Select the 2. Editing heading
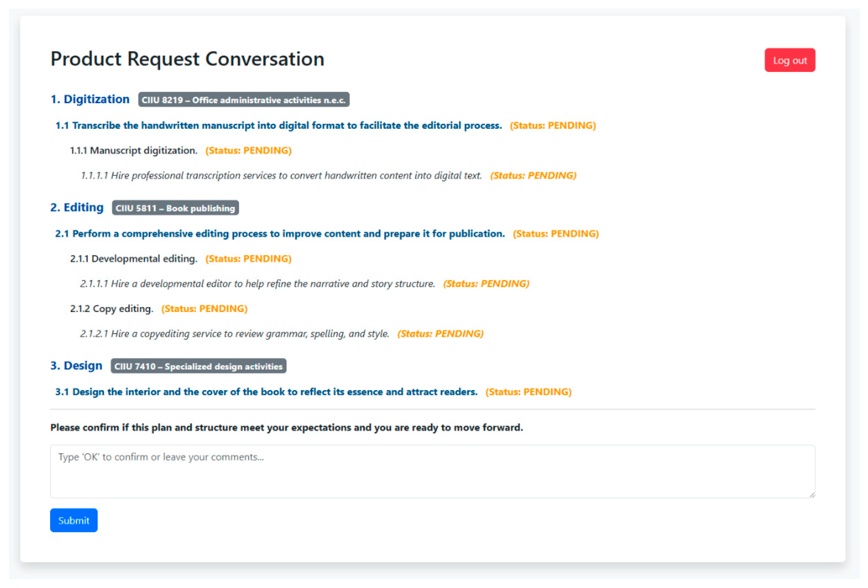The image size is (868, 588). pos(77,207)
